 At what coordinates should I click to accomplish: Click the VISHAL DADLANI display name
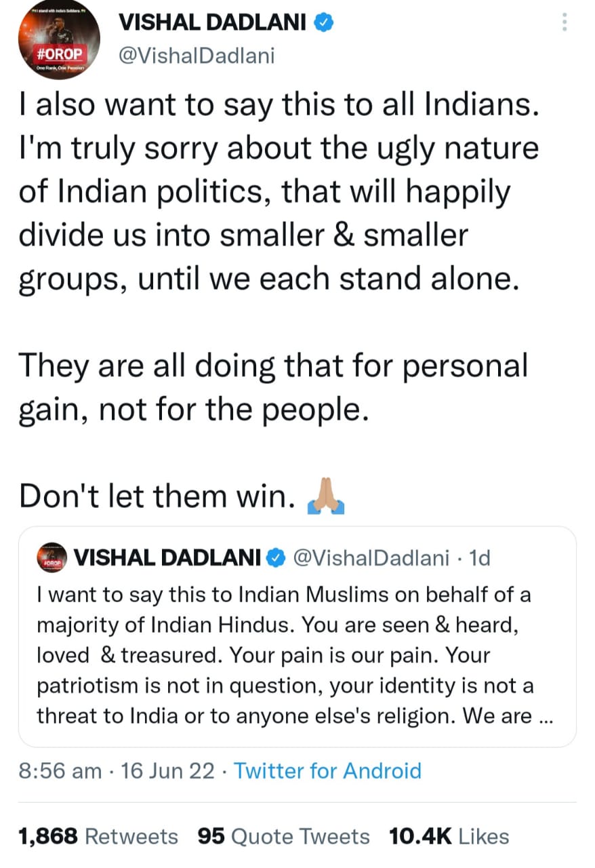tap(213, 21)
